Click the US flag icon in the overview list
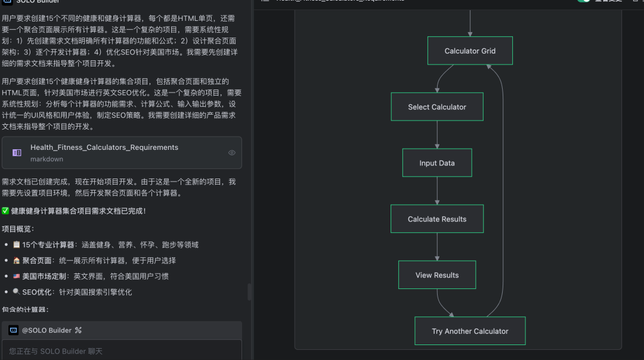This screenshot has height=360, width=644. [x=16, y=276]
